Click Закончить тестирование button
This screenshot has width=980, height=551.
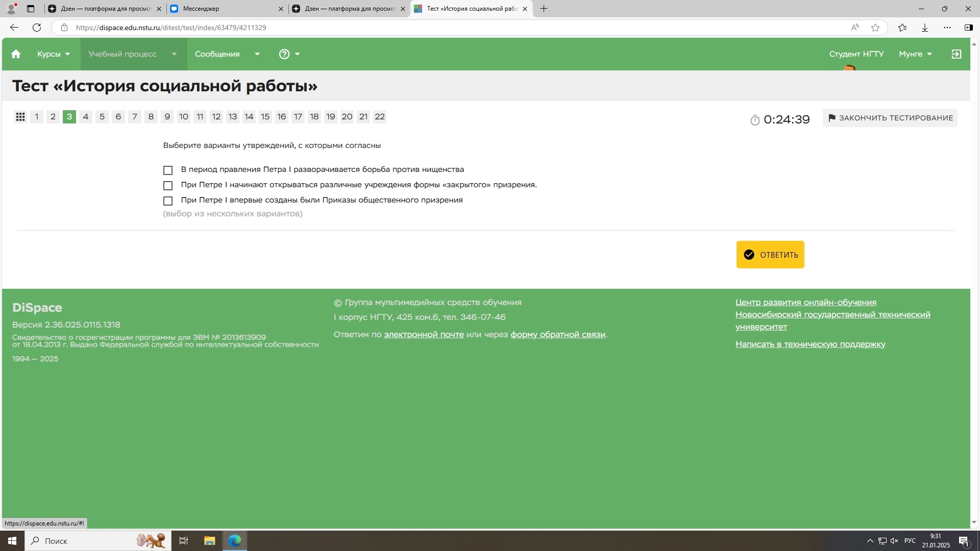click(890, 118)
